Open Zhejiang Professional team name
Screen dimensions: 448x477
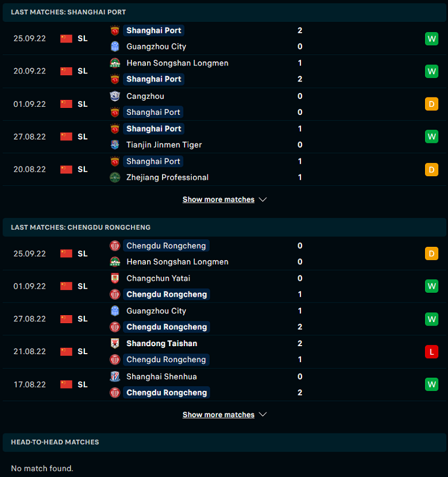tap(167, 177)
